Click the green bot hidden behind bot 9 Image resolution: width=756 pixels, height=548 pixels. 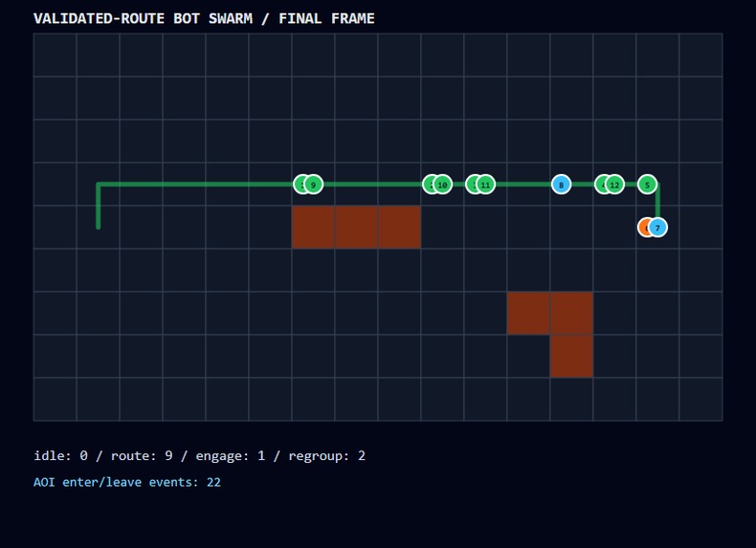pos(298,185)
